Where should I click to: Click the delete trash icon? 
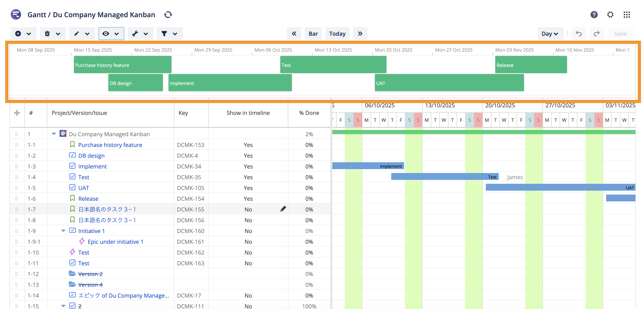[47, 34]
